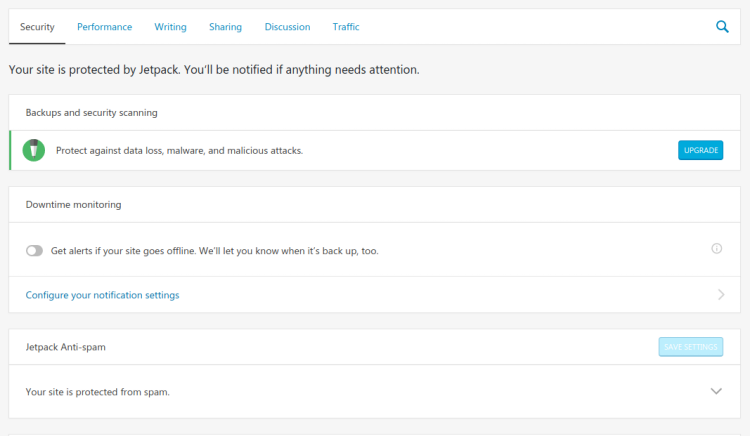Click the Save Settings button

(x=690, y=347)
